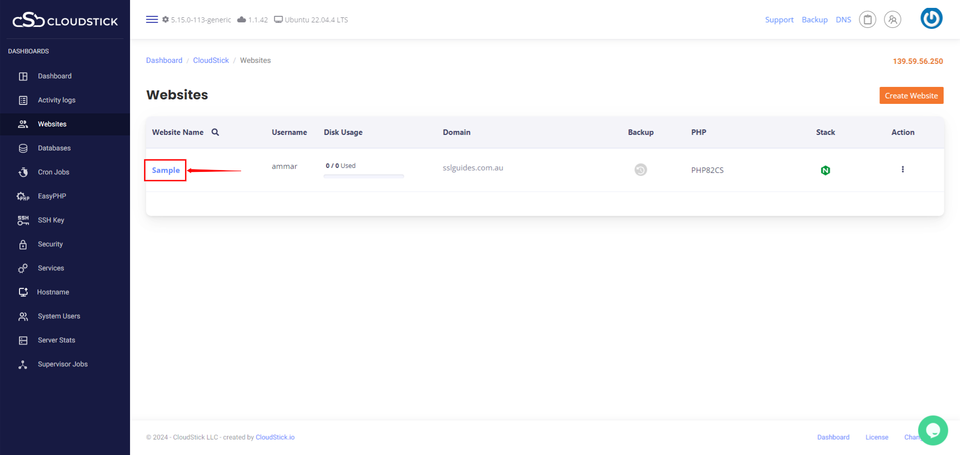Click the search icon beside Website Name
960x455 pixels.
(215, 132)
